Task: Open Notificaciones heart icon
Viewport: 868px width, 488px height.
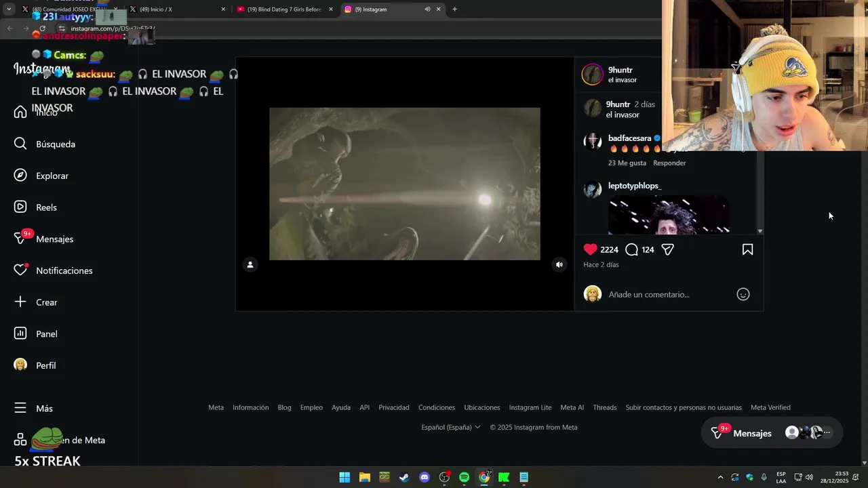Action: tap(20, 270)
